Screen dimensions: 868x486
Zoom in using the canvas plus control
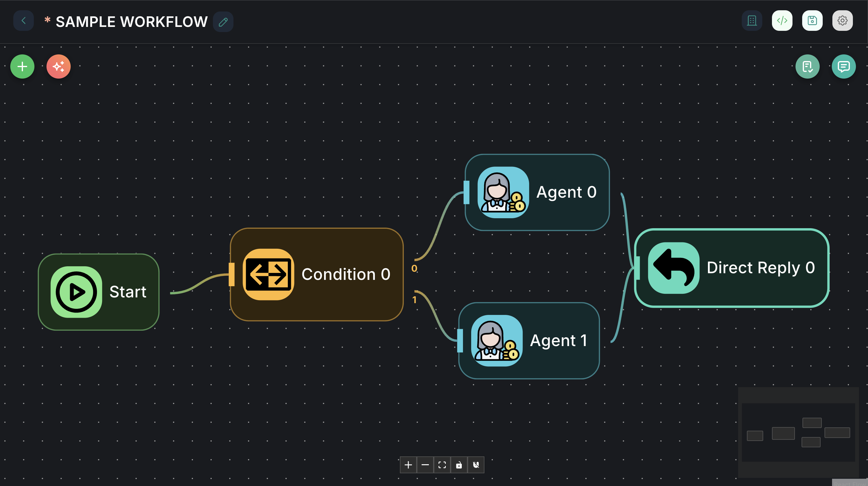[408, 465]
